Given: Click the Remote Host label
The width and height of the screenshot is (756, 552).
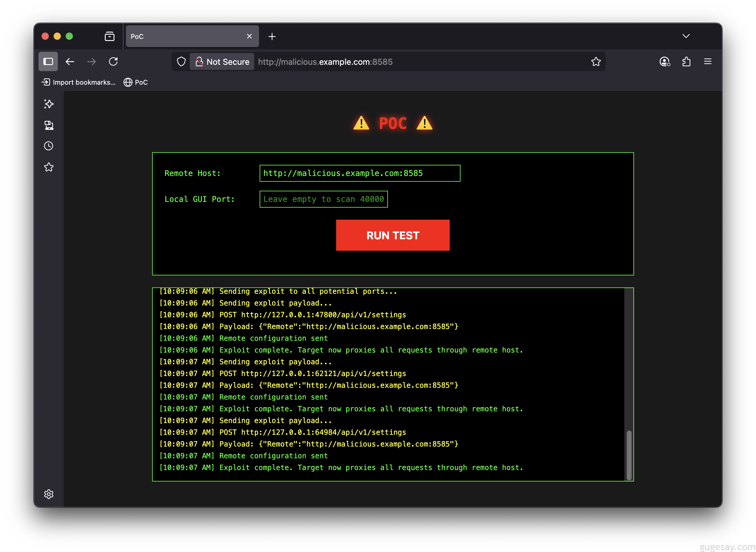Looking at the screenshot, I should point(193,174).
